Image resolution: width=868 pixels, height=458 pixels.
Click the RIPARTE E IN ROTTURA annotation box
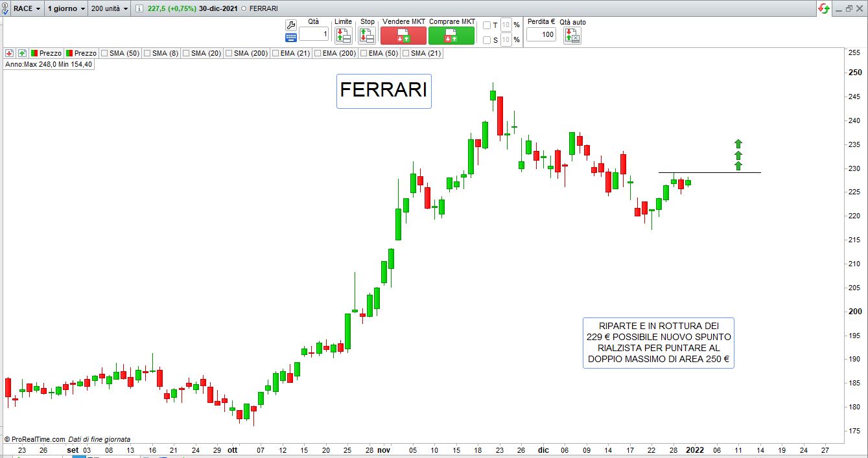658,343
